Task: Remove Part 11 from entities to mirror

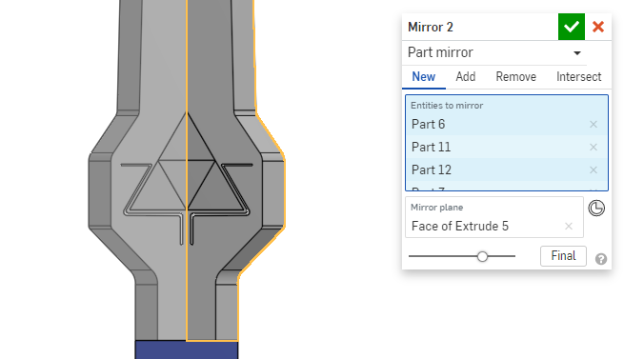Action: (594, 147)
